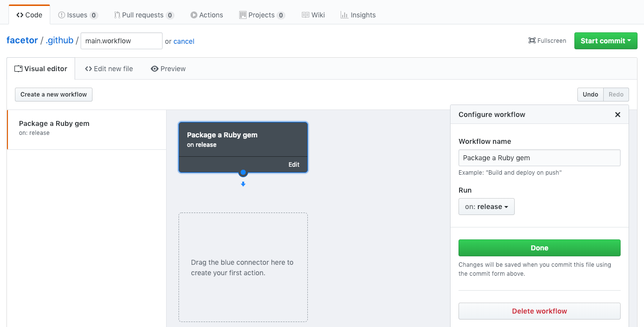
Task: Open the 'on: release' Run dropdown
Action: click(486, 207)
